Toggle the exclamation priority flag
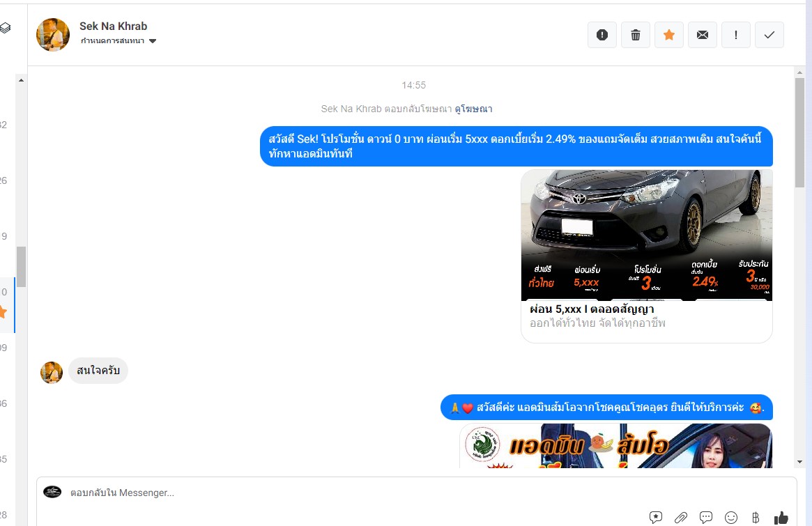The image size is (812, 526). click(736, 35)
